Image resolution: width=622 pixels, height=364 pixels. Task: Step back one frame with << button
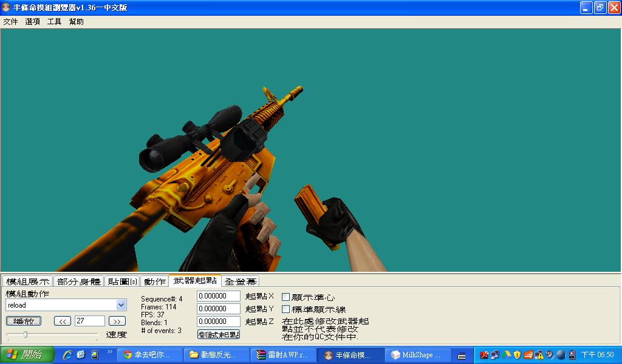tap(63, 321)
